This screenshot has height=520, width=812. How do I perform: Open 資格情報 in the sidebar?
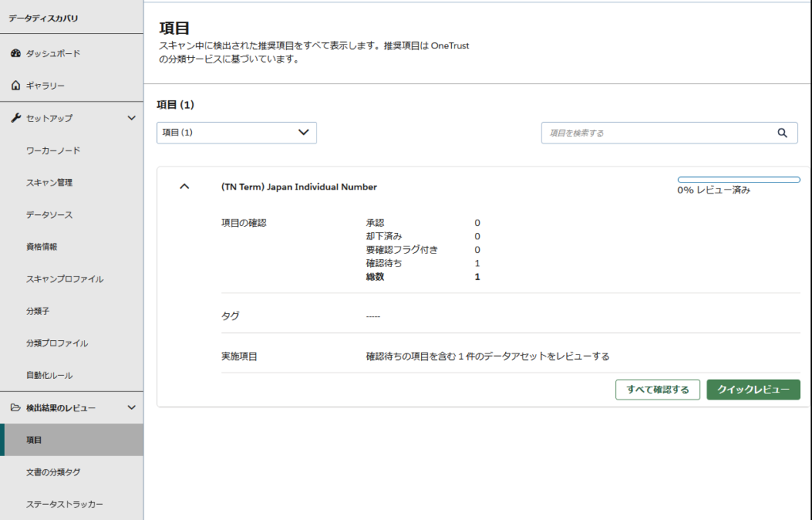pyautogui.click(x=41, y=247)
